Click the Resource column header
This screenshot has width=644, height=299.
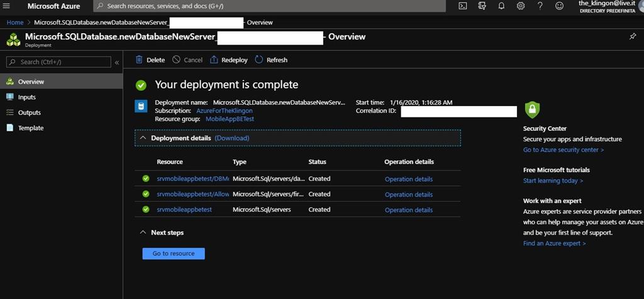click(170, 162)
